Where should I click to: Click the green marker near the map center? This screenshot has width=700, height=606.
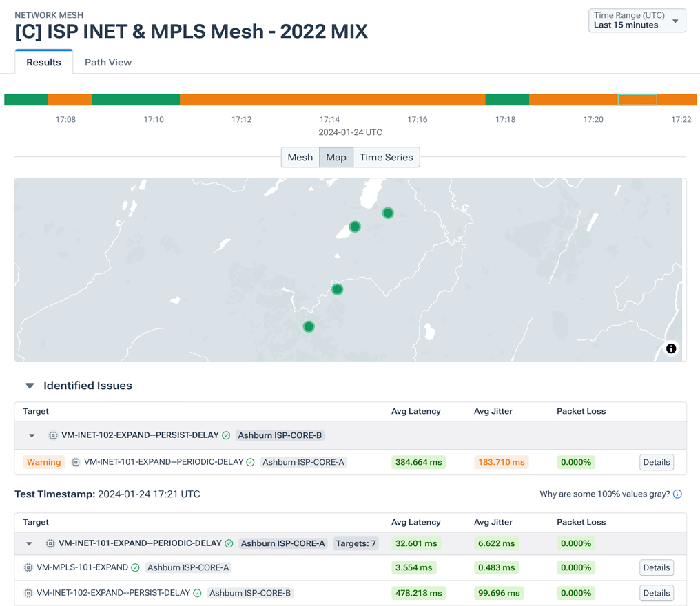337,289
